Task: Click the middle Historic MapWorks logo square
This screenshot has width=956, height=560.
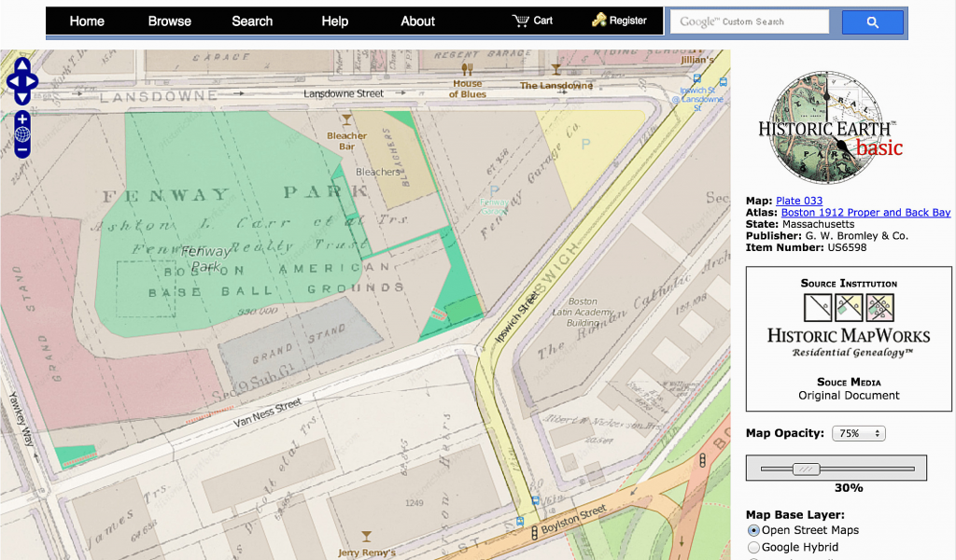Action: [849, 308]
